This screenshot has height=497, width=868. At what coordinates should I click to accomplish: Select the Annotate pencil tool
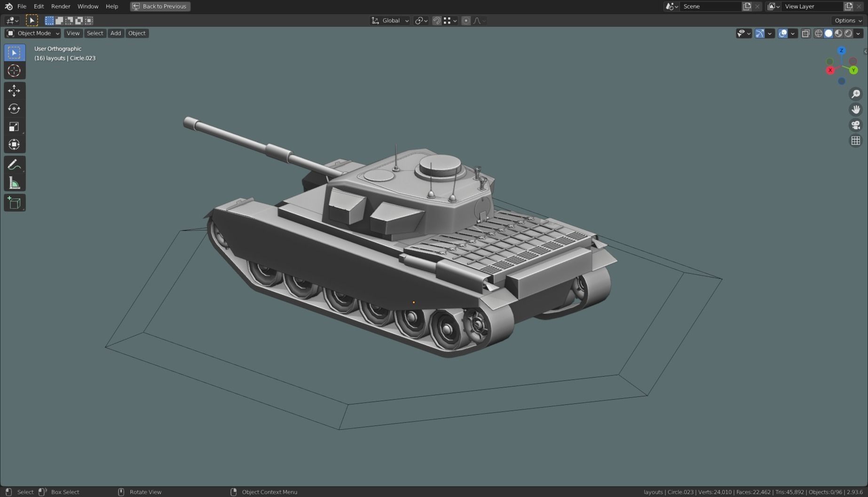tap(15, 165)
